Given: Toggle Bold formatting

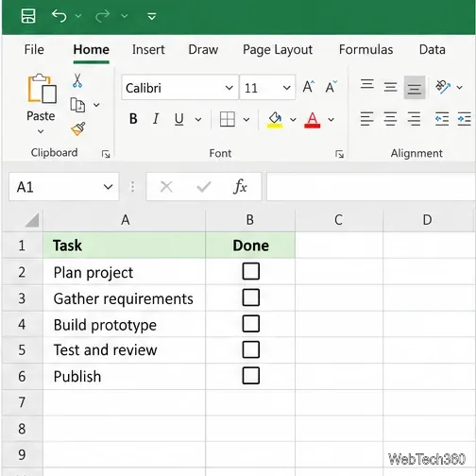Looking at the screenshot, I should (x=133, y=119).
